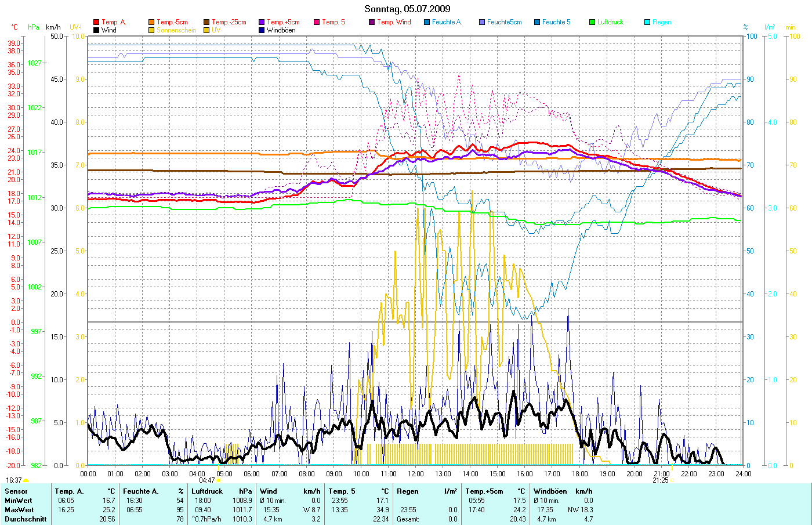Viewport: 812px width, 525px height.
Task: Click the dark blue Windböen legend square
Action: pyautogui.click(x=262, y=30)
